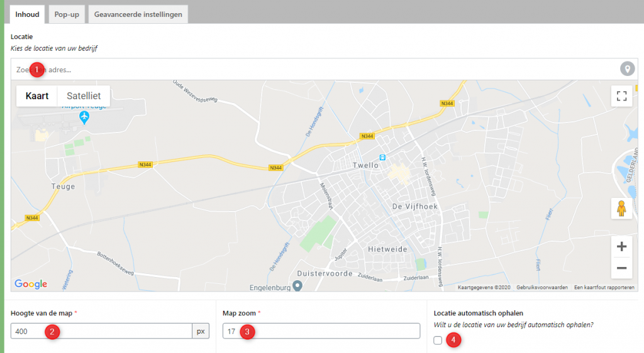The height and width of the screenshot is (353, 644).
Task: Switch the map to Satelliet view
Action: click(84, 96)
